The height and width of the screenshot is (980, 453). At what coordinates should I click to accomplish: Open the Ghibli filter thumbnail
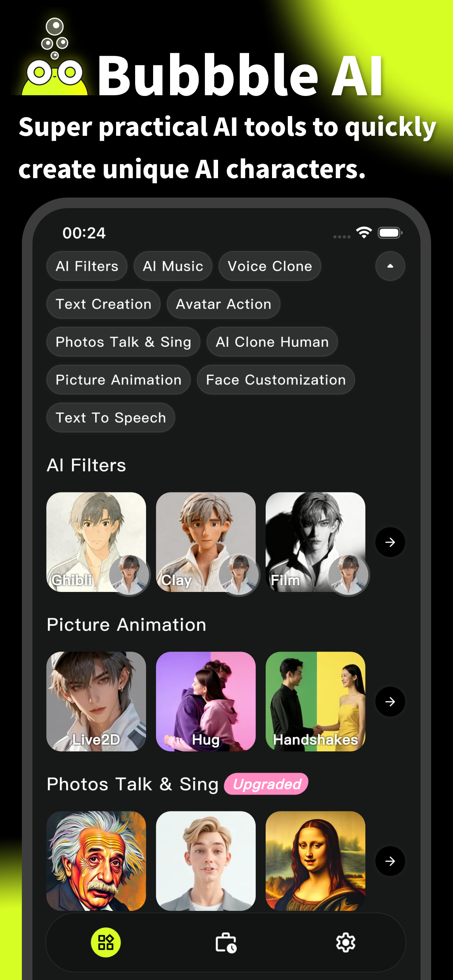[x=96, y=542]
